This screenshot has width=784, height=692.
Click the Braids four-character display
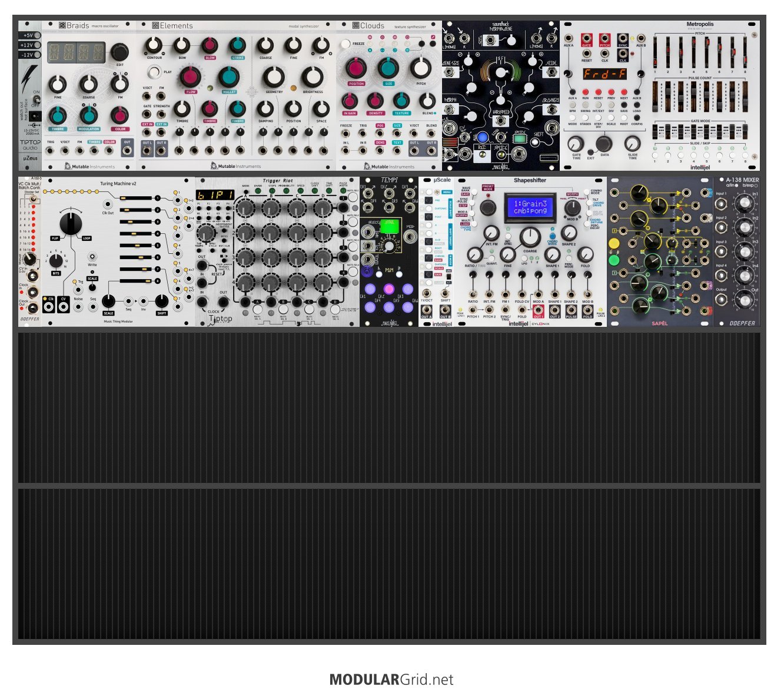pyautogui.click(x=77, y=52)
